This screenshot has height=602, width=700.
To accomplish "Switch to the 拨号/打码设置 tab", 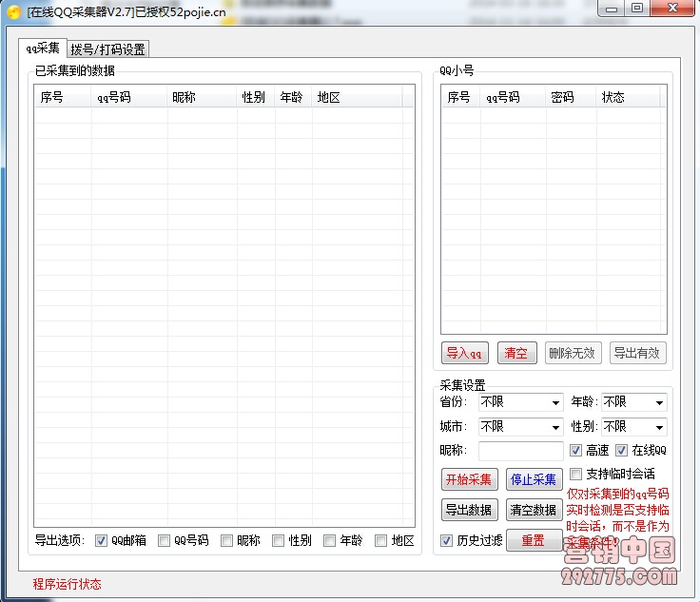I will (108, 49).
